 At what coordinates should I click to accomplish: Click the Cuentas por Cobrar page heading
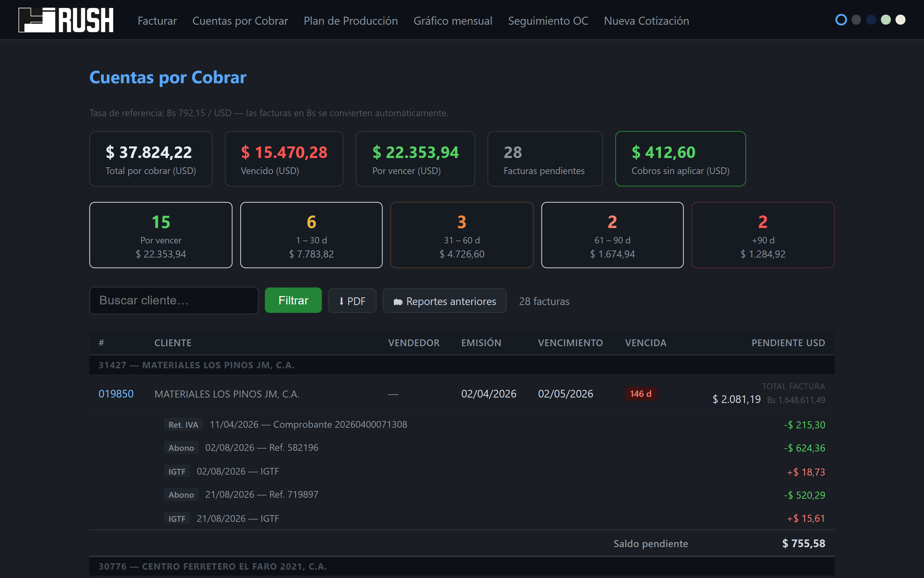168,78
